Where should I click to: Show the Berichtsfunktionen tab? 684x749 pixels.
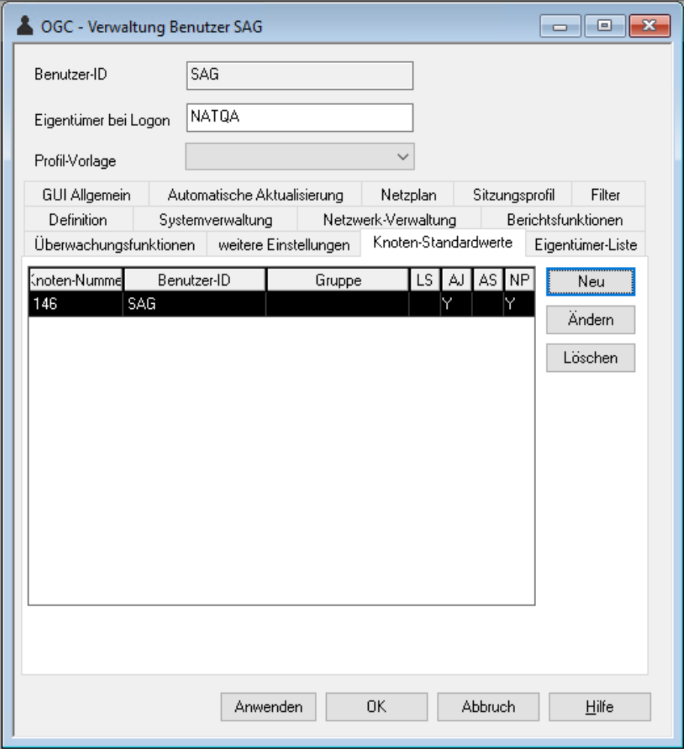(564, 220)
